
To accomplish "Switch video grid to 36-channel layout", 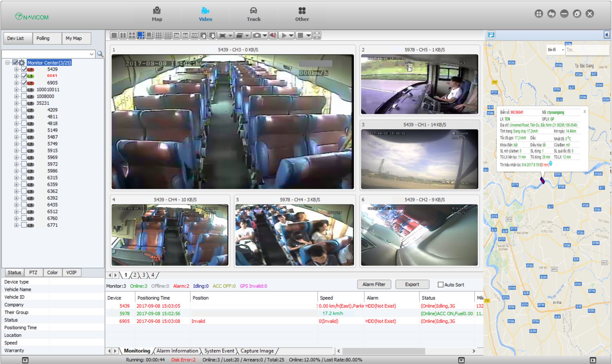I will (x=176, y=35).
